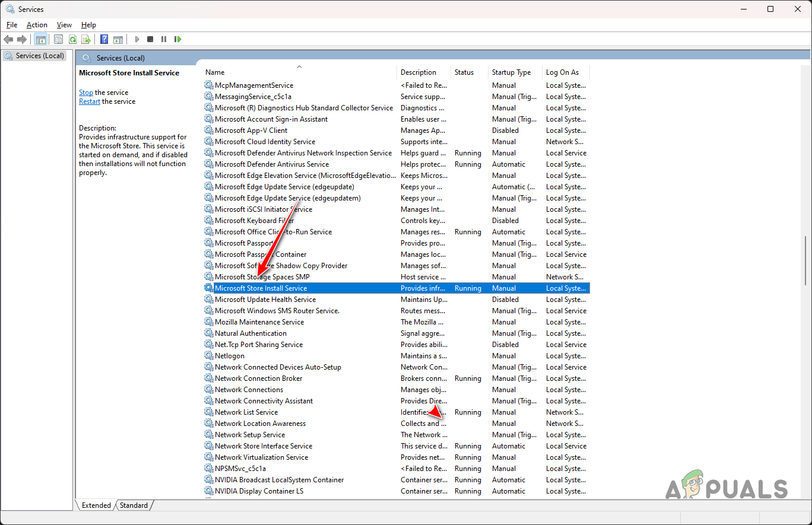Select the Netlogon service row
Image resolution: width=812 pixels, height=525 pixels.
point(230,355)
